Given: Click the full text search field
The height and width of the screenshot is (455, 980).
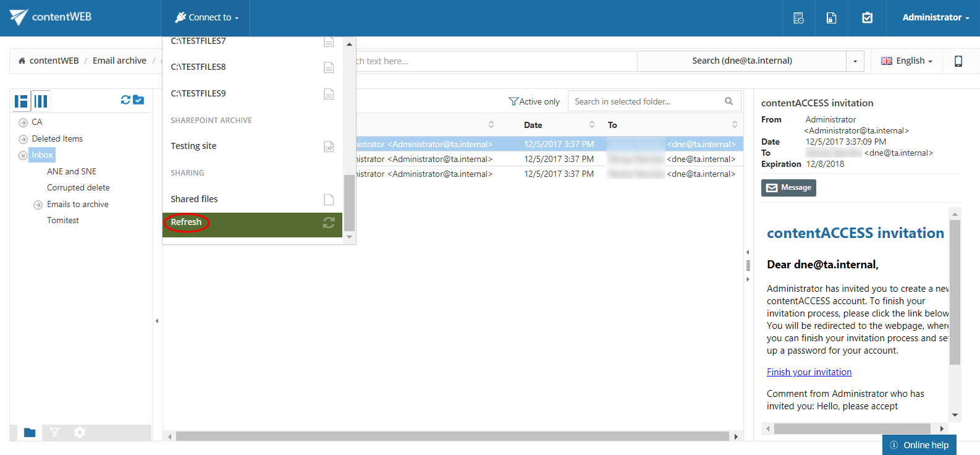Looking at the screenshot, I should pyautogui.click(x=497, y=61).
